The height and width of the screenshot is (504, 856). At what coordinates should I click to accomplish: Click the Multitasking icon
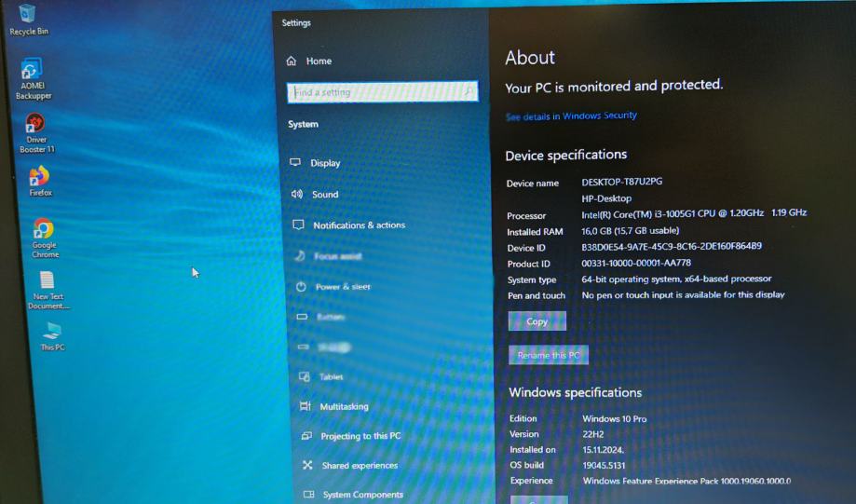coord(306,405)
